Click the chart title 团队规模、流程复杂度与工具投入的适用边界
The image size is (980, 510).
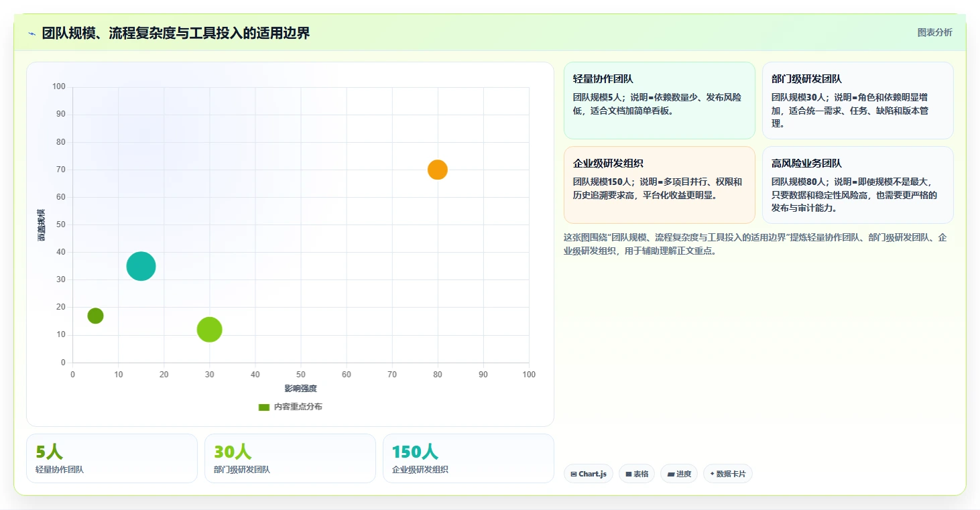[x=176, y=34]
